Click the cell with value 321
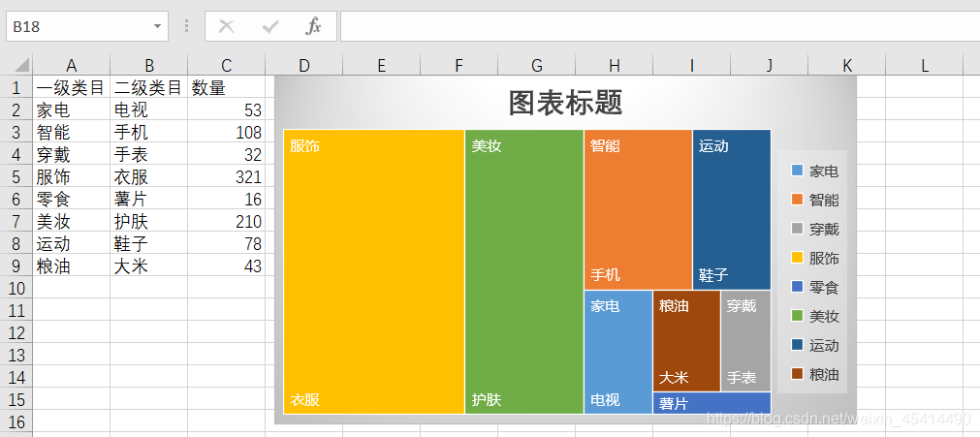980x437 pixels. pos(226,177)
